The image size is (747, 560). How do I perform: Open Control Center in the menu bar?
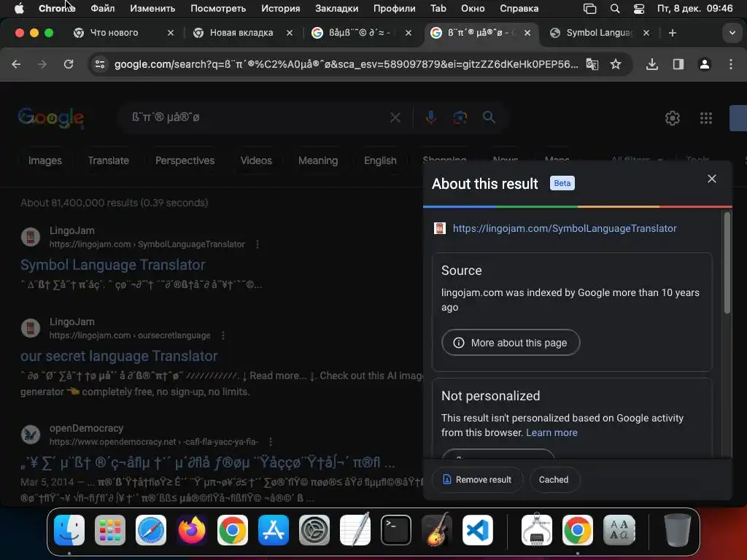[639, 9]
